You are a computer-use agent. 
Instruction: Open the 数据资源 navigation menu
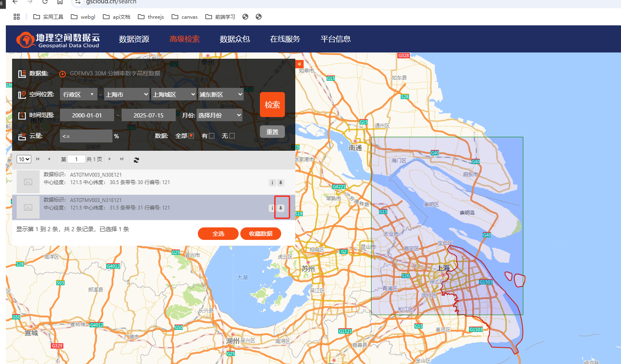click(x=134, y=39)
